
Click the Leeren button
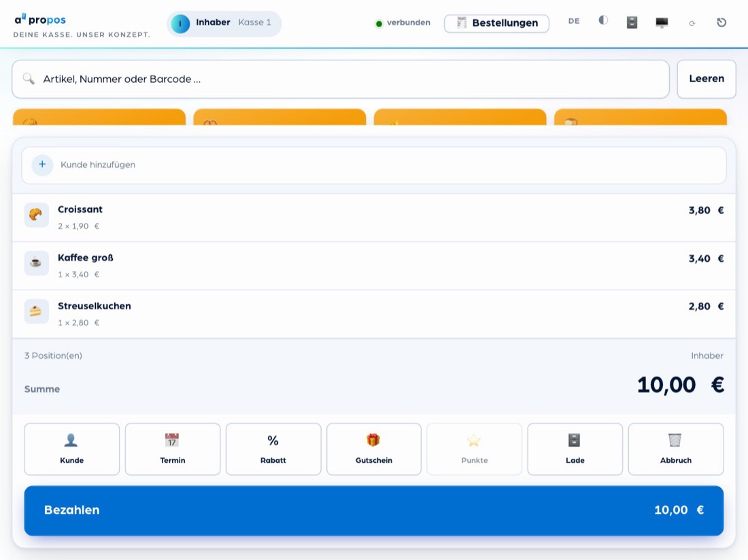pos(707,79)
